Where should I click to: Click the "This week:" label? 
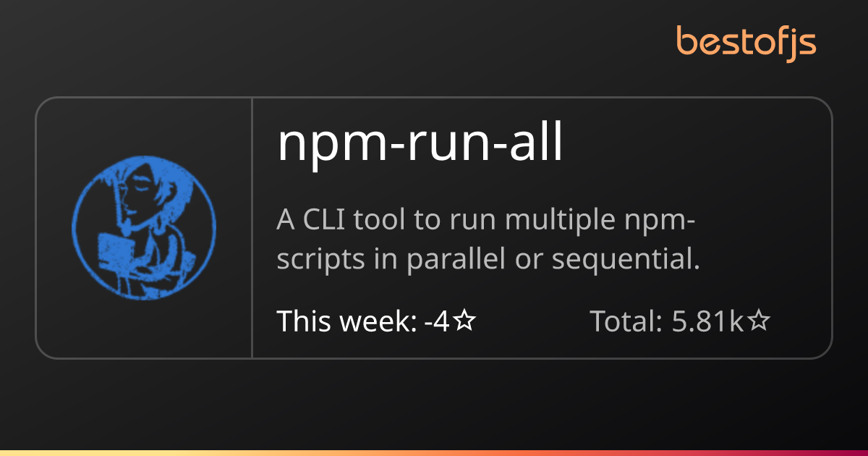coord(347,321)
